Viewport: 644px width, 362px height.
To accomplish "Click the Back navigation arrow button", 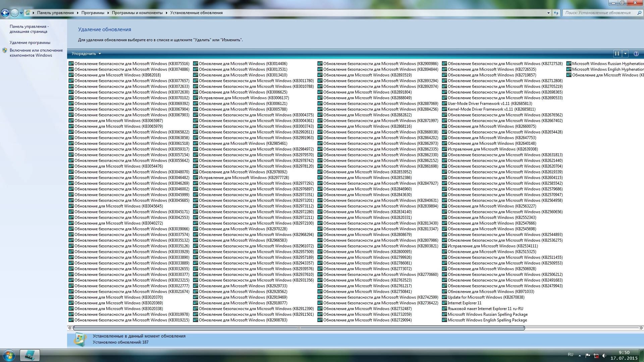I will (x=5, y=13).
